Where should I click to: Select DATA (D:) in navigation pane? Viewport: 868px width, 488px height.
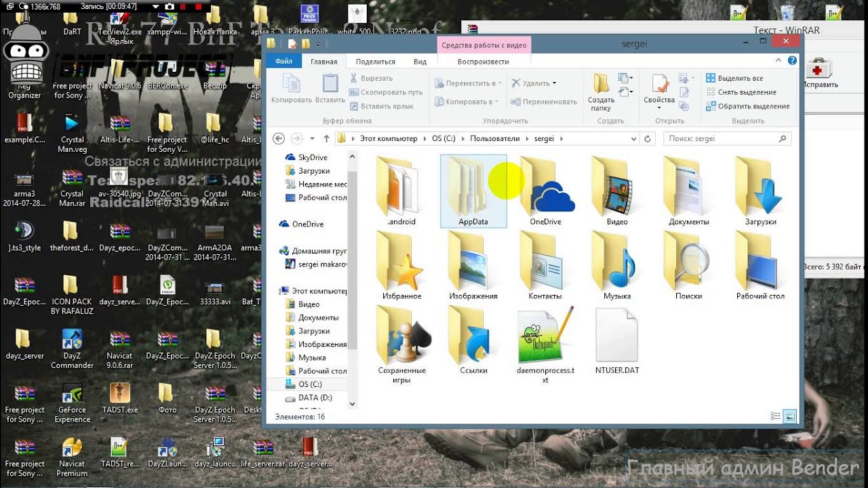[x=315, y=397]
